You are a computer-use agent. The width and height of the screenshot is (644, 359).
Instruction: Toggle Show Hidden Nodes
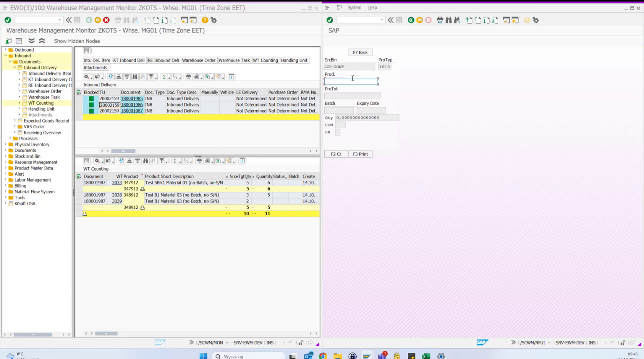[x=77, y=41]
